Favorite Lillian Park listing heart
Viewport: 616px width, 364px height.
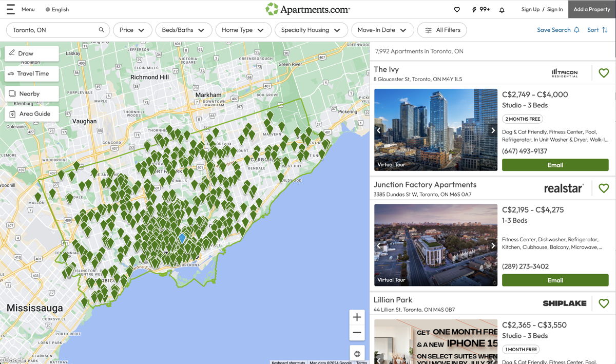coord(604,303)
